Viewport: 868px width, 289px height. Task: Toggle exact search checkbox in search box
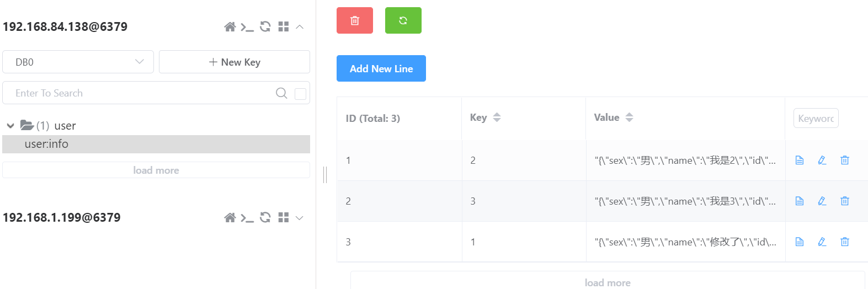pos(301,93)
